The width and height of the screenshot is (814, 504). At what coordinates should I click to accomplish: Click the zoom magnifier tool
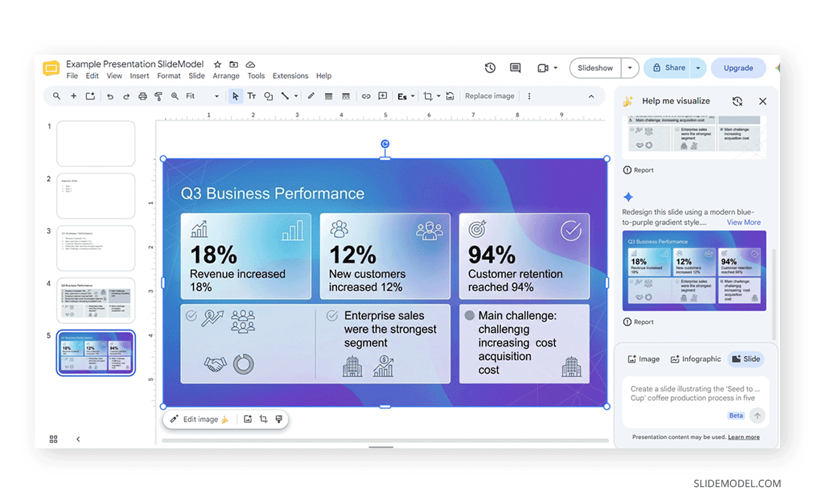pos(175,96)
